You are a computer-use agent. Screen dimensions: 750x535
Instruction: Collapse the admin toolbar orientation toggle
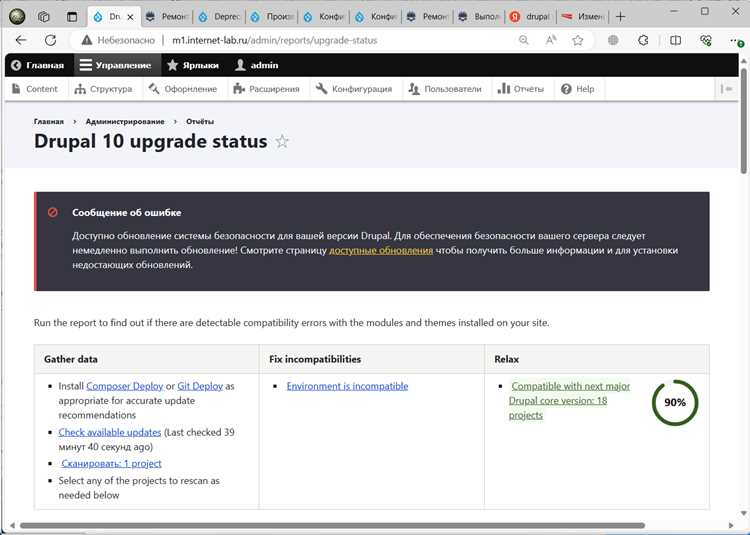pos(727,89)
